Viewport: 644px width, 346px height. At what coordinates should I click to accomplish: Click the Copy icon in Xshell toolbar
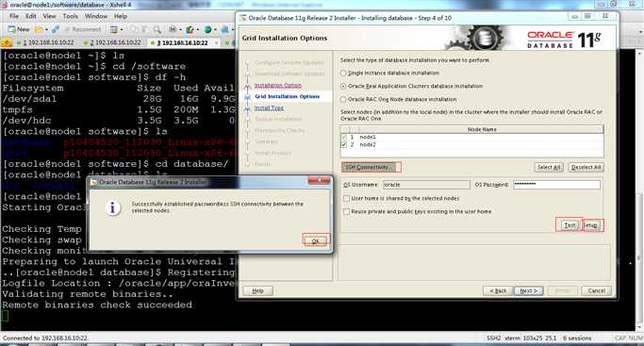[134, 29]
